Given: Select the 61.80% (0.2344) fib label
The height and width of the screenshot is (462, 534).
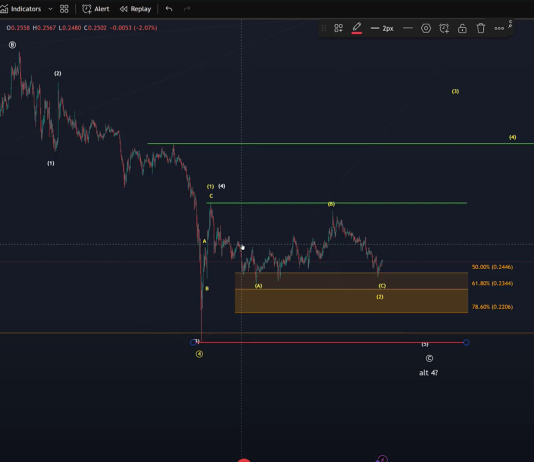Looking at the screenshot, I should 492,283.
